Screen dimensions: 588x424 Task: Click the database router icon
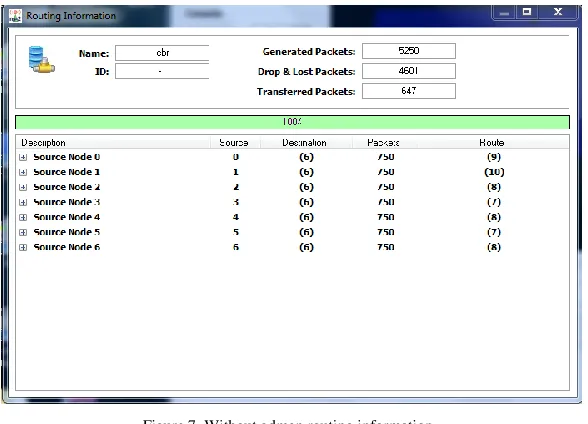(41, 60)
